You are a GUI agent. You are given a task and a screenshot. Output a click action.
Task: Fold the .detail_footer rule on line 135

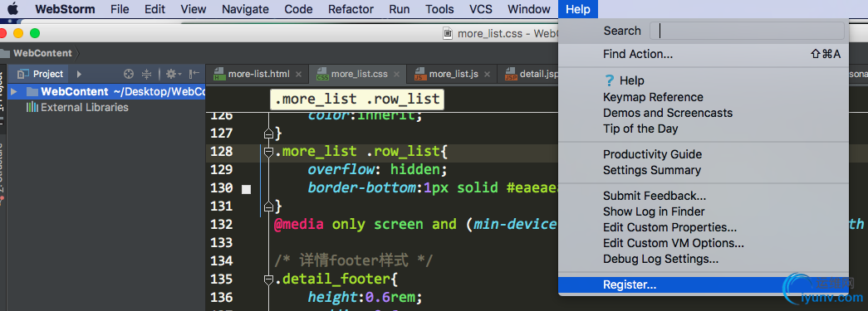coord(268,279)
